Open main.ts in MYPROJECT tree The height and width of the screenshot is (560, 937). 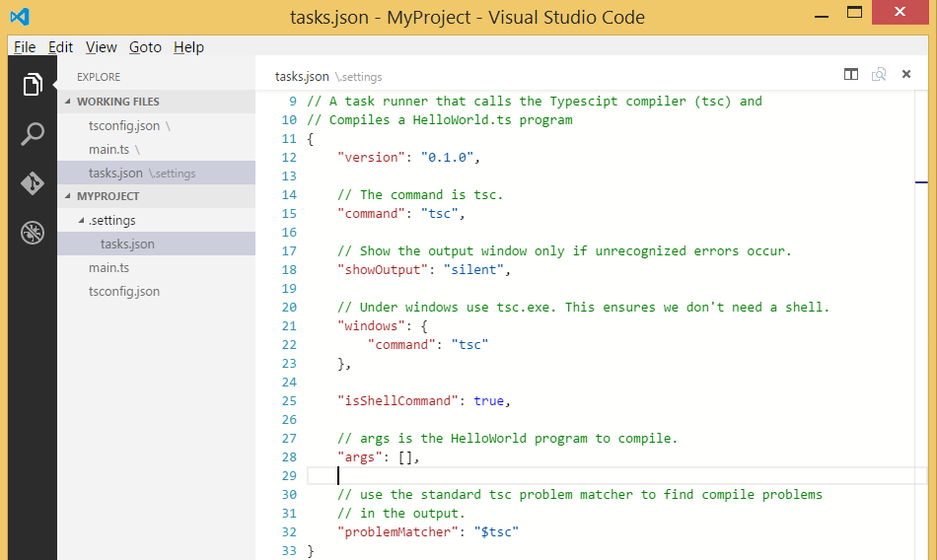pyautogui.click(x=157, y=268)
